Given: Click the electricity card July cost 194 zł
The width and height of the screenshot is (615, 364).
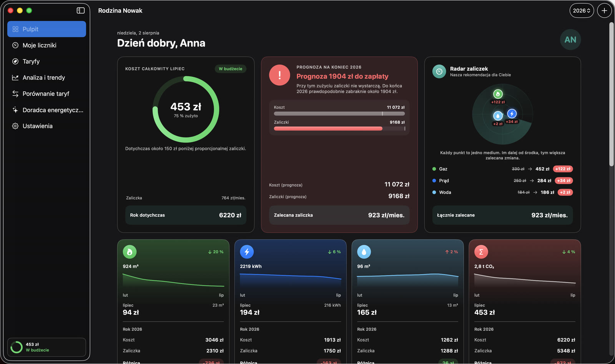Looking at the screenshot, I should coord(250,313).
